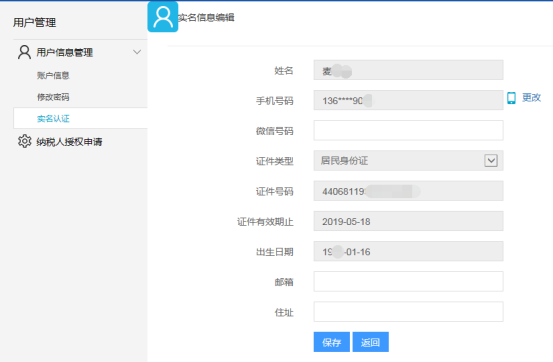Click the phone icon next to 更改

[x=511, y=98]
